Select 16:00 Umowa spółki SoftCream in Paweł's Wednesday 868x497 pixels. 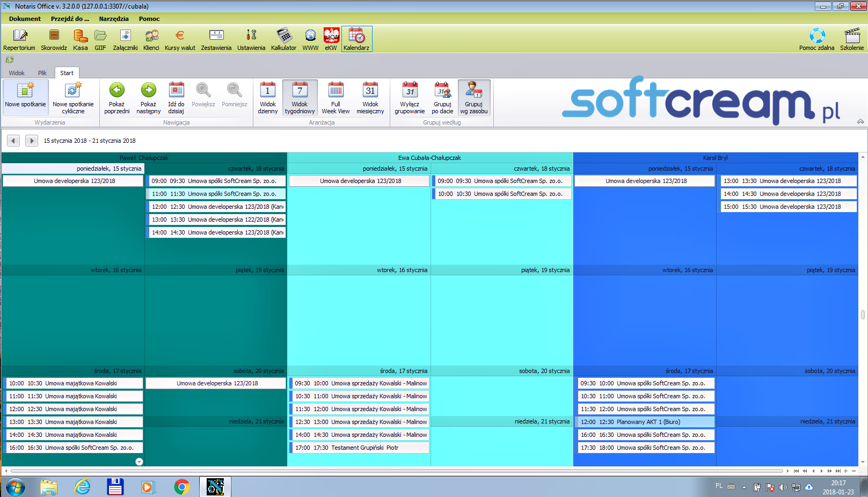tap(74, 448)
